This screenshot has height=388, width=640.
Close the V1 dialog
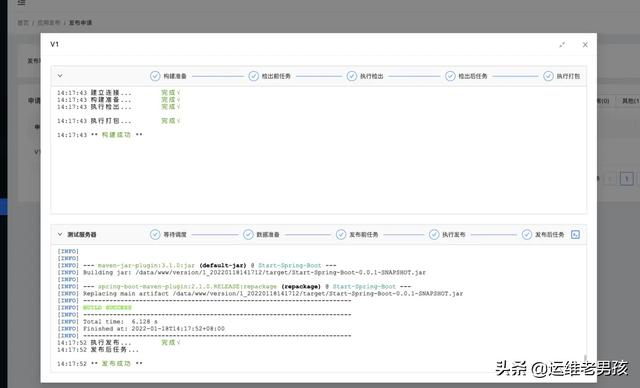(585, 44)
